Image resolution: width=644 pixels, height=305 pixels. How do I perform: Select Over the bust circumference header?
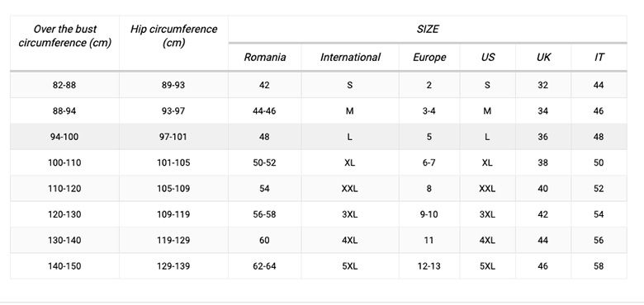click(65, 35)
